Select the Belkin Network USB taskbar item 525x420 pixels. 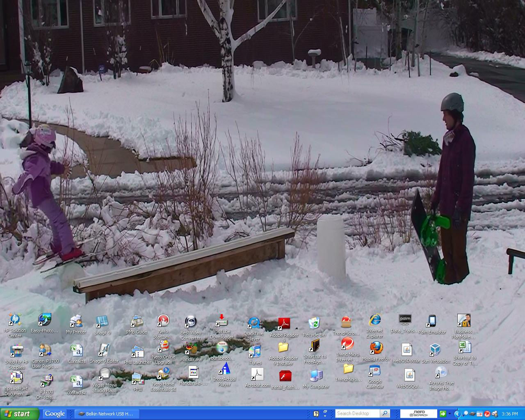[107, 414]
